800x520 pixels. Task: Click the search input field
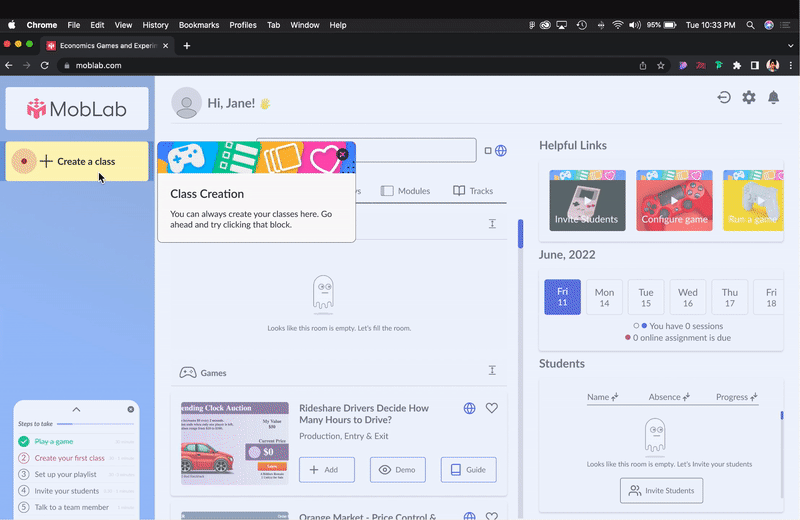tap(416, 150)
